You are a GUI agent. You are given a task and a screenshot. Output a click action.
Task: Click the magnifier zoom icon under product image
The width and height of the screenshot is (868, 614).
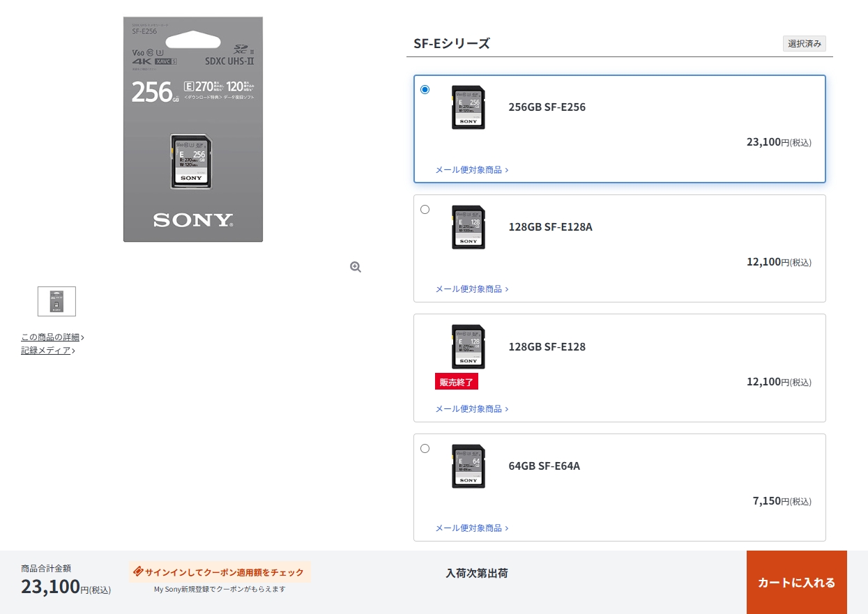(x=356, y=267)
